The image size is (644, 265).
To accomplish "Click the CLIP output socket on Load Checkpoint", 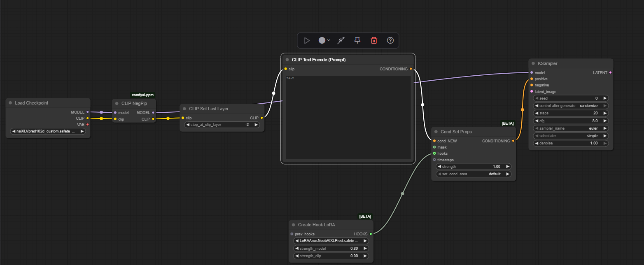I will pos(87,118).
